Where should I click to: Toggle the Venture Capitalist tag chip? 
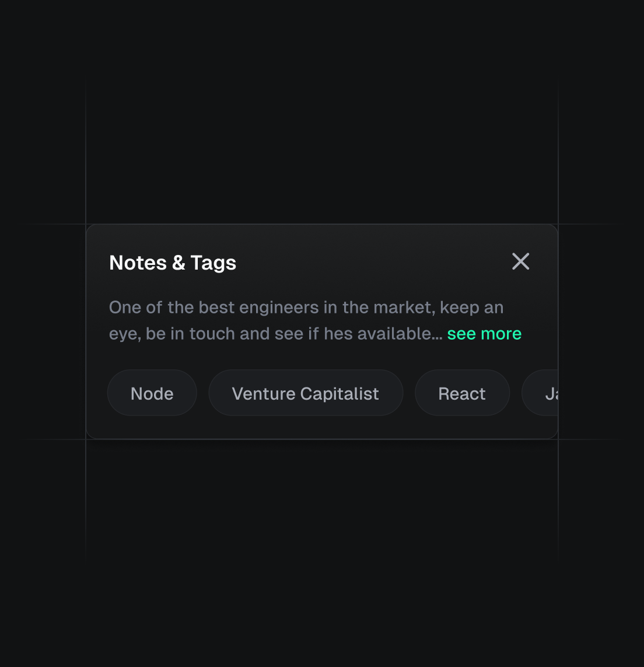tap(306, 393)
